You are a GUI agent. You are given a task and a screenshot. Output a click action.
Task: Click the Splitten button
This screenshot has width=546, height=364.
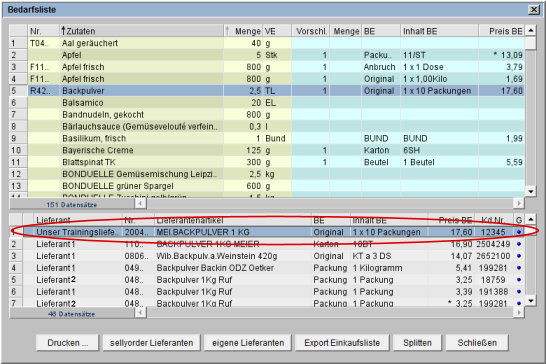pyautogui.click(x=417, y=343)
